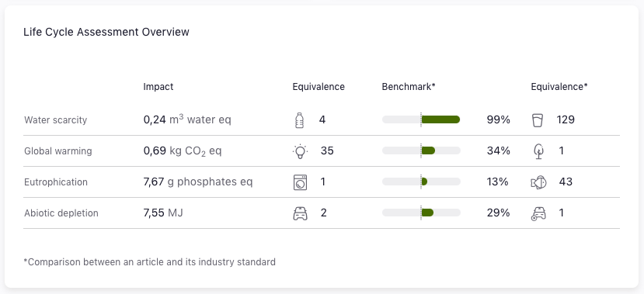
Task: Click the tree icon in Global warming row
Action: tap(538, 151)
